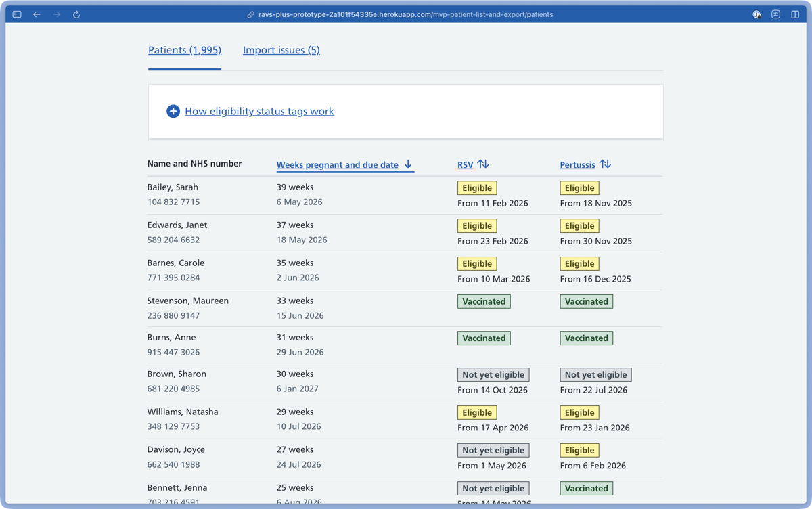Click From 30 Nov 2025 text
812x509 pixels.
[x=596, y=241]
